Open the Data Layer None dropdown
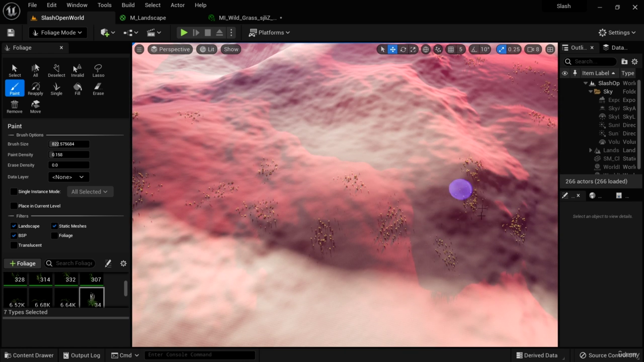The image size is (644, 362). (68, 177)
